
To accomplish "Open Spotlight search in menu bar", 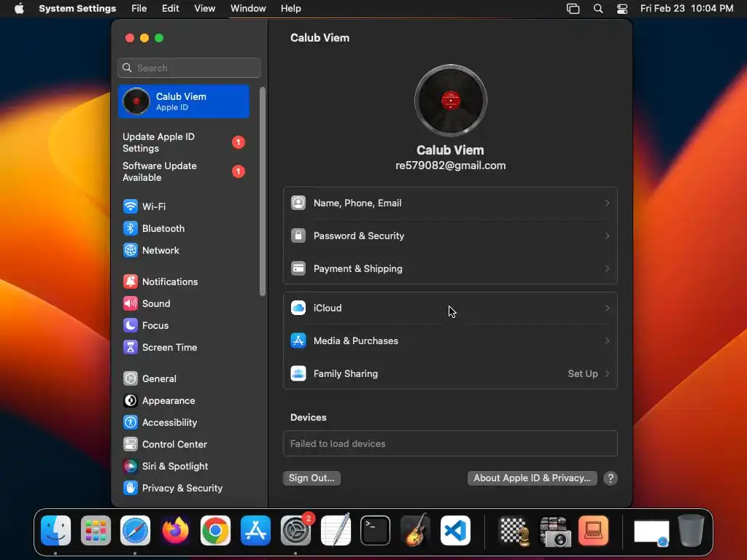I will click(598, 9).
